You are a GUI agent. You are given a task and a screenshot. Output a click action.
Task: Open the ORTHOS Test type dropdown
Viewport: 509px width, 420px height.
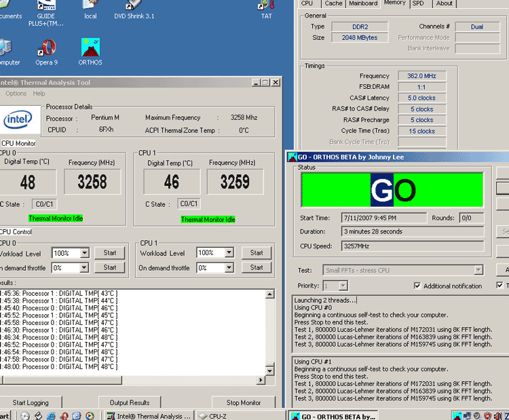click(x=478, y=270)
